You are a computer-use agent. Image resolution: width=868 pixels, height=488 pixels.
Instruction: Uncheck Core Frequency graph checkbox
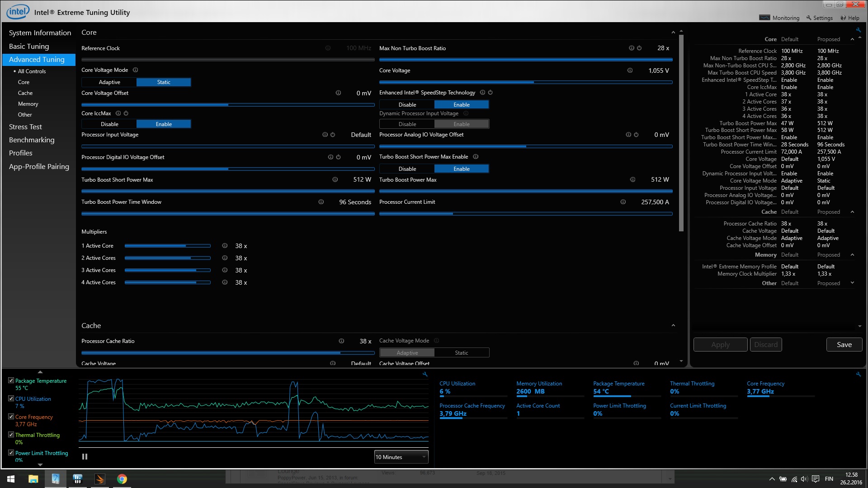(x=11, y=417)
